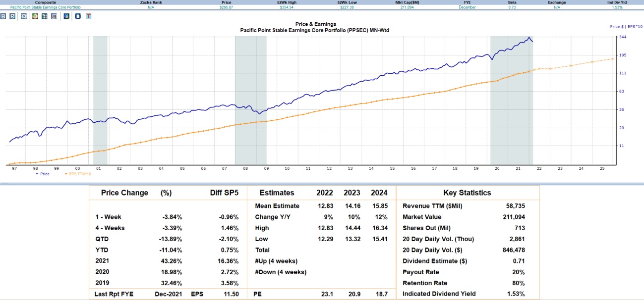This screenshot has width=644, height=300.
Task: Click the Key Statistics table header
Action: tap(467, 193)
